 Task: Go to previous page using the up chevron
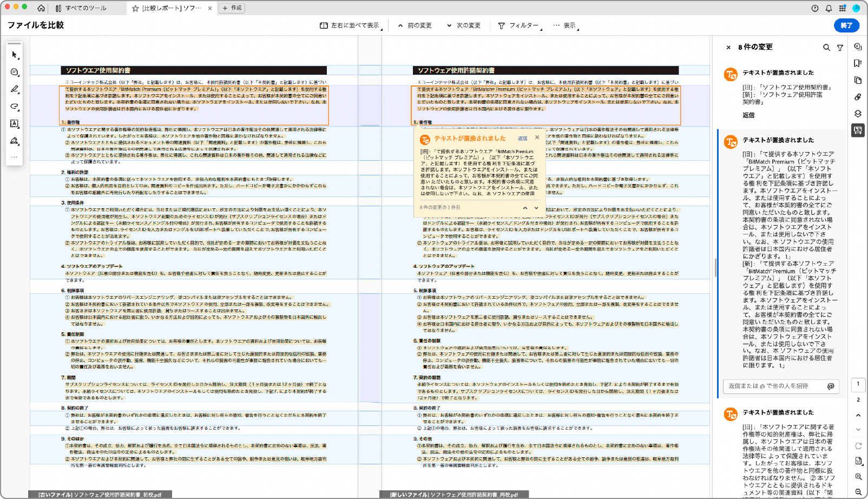pyautogui.click(x=858, y=415)
